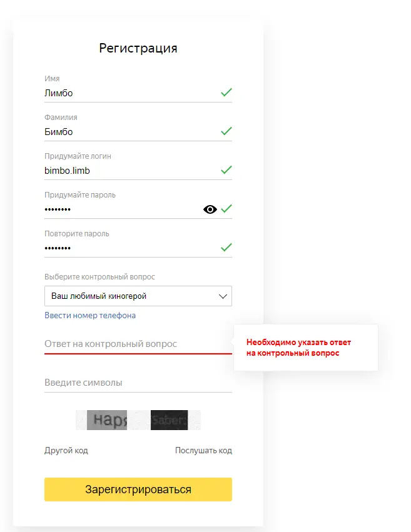Click the captcha image

(x=138, y=420)
